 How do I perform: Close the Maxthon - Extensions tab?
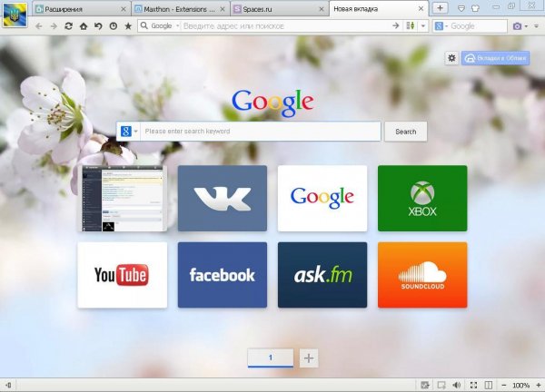(x=223, y=9)
